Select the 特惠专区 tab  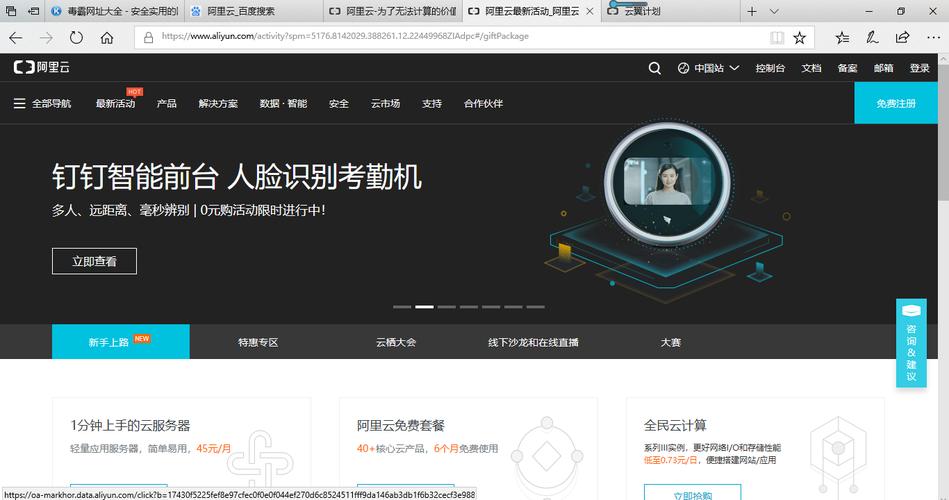click(x=258, y=342)
